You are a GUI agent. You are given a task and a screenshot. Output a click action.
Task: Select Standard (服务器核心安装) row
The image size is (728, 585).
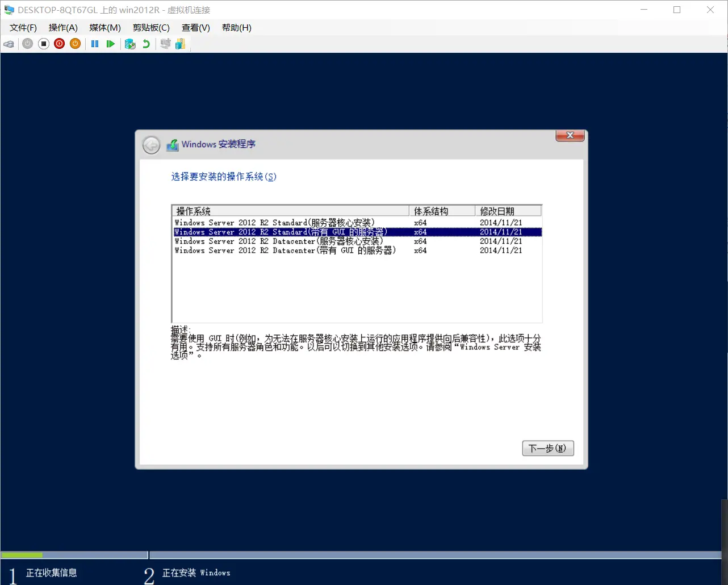click(x=358, y=223)
